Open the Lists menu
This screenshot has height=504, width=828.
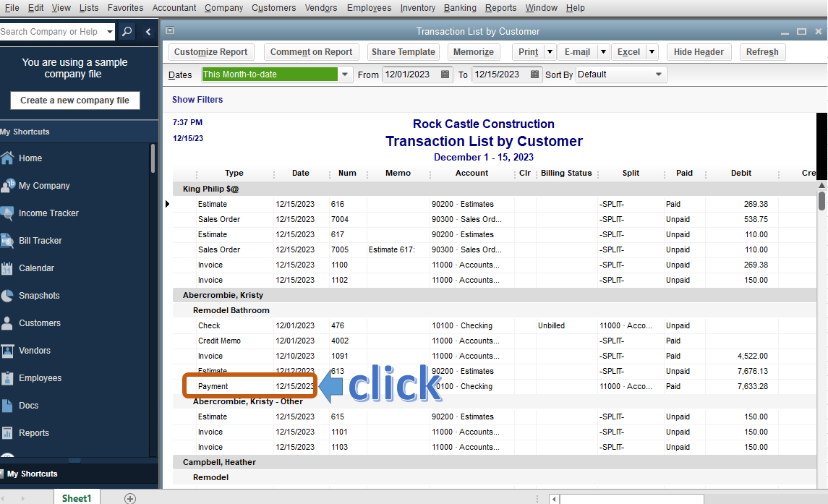pyautogui.click(x=89, y=8)
